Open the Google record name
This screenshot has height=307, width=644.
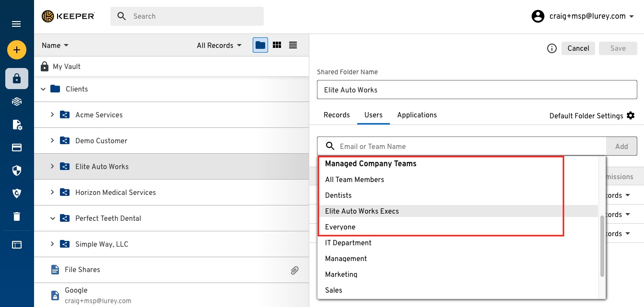click(x=76, y=290)
